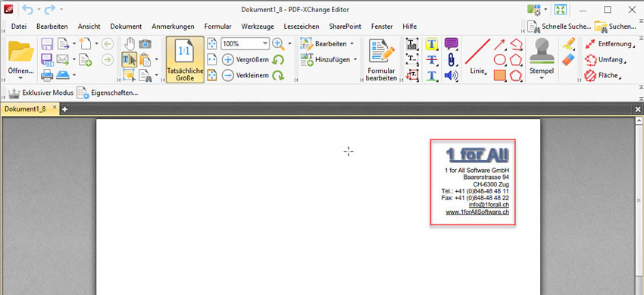644x295 pixels.
Task: Click the Redo arrow
Action: click(50, 8)
